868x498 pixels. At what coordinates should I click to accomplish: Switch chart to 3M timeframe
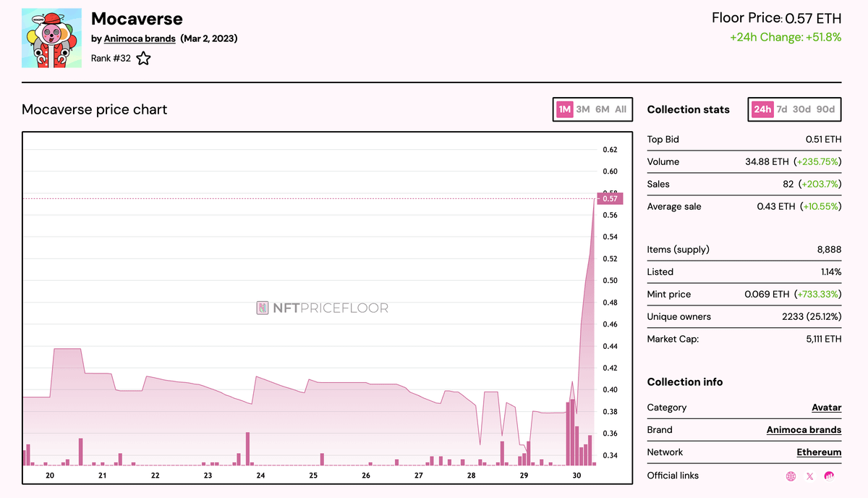[583, 109]
